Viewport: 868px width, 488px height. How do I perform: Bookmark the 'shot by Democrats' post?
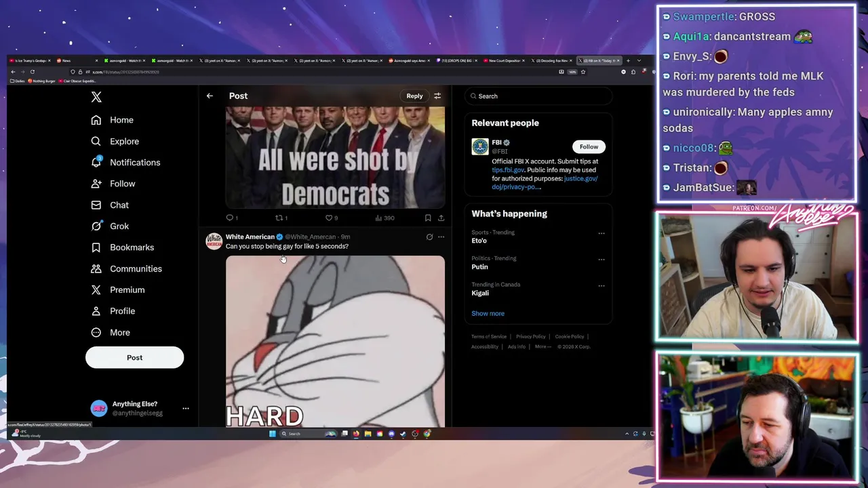[x=428, y=218]
